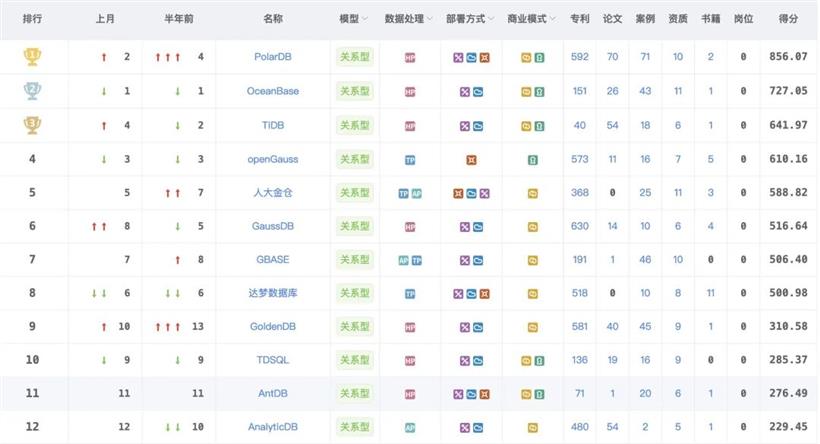Viewport: 820px width, 444px height.
Task: Open the 模型 column filter dropdown
Action: point(364,19)
